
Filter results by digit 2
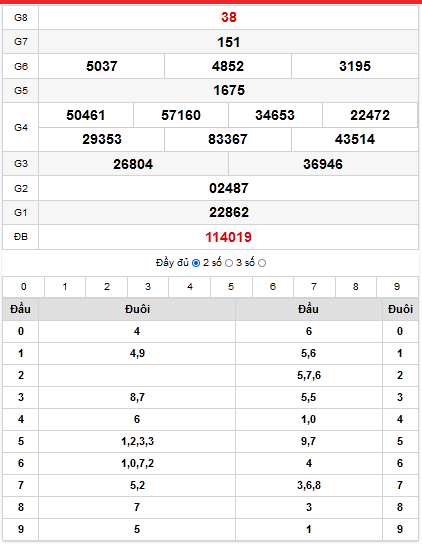(107, 287)
